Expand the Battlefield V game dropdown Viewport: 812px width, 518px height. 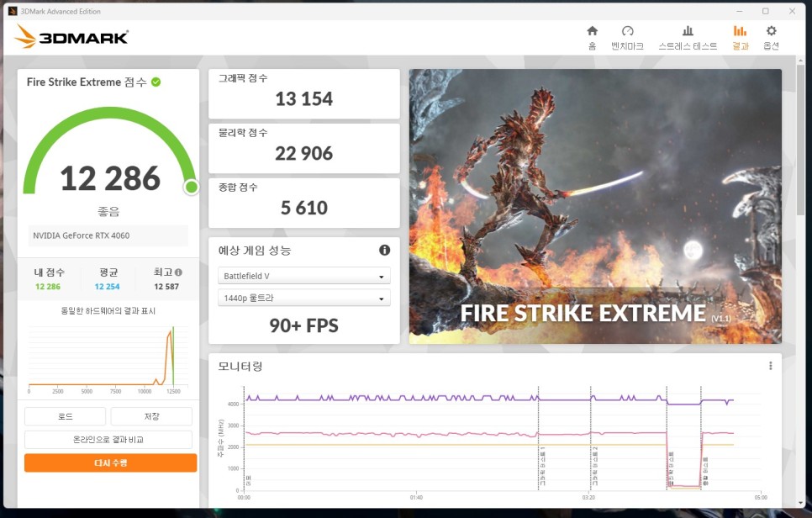point(303,276)
